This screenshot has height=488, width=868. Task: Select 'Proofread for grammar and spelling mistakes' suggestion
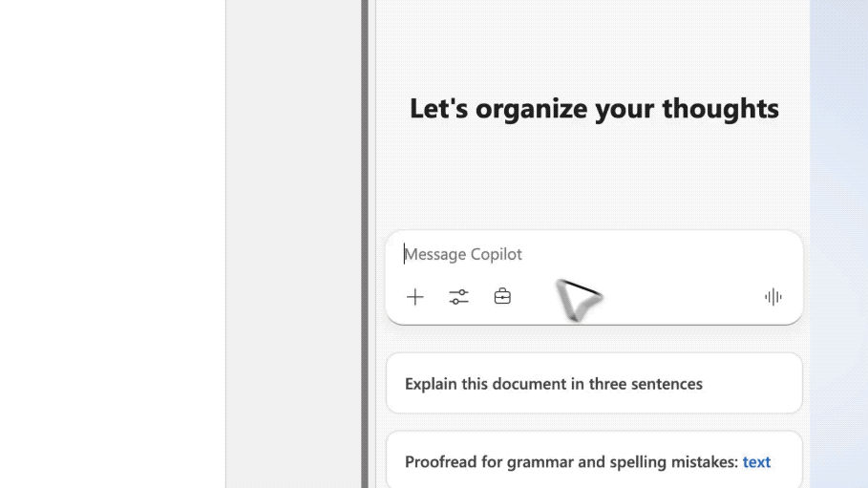coord(594,460)
